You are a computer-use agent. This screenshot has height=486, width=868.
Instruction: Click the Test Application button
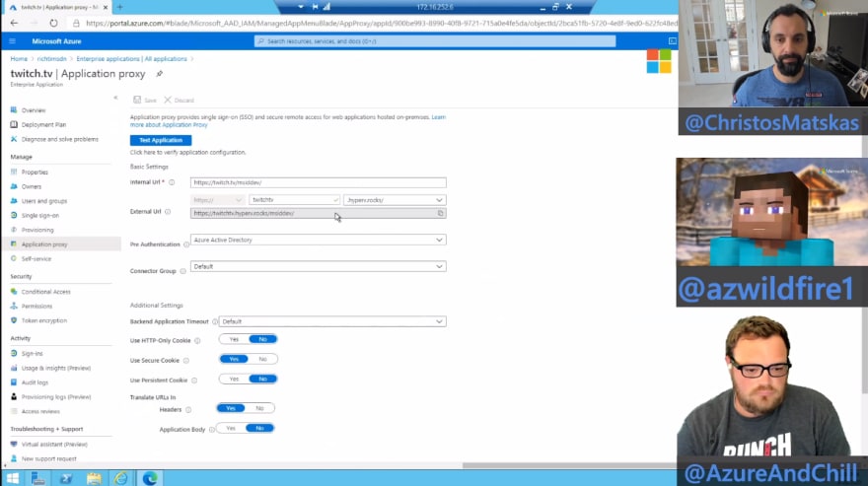click(161, 140)
